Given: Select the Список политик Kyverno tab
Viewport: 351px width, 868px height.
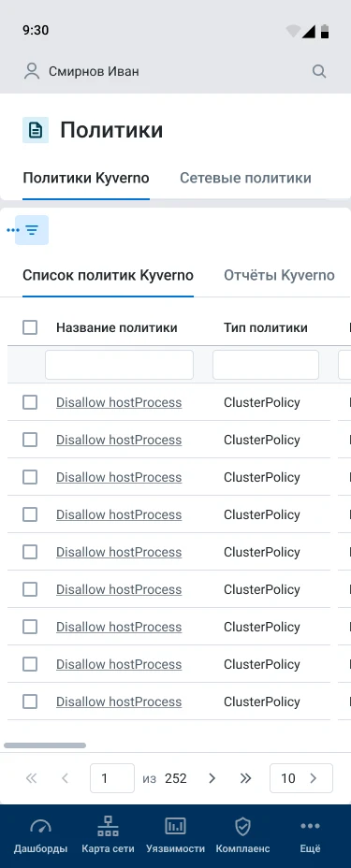Looking at the screenshot, I should pos(108,275).
